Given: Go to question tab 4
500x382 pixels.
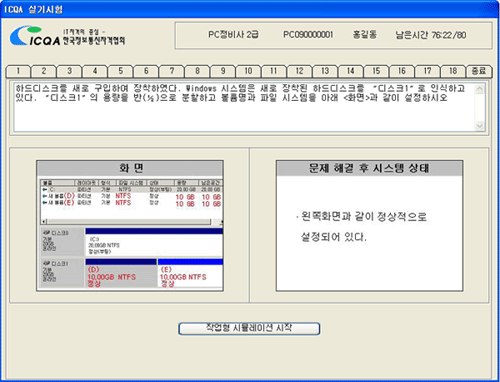Looking at the screenshot, I should (95, 71).
